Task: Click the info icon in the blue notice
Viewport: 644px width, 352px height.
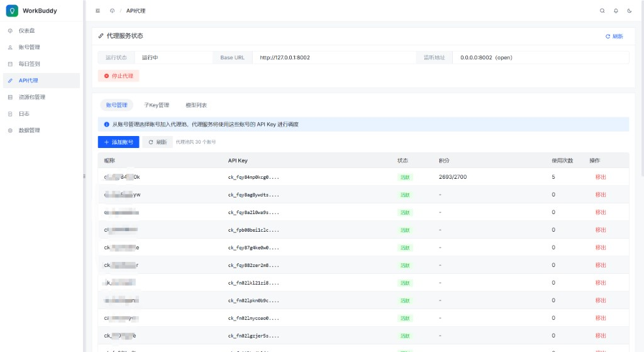Action: [106, 124]
